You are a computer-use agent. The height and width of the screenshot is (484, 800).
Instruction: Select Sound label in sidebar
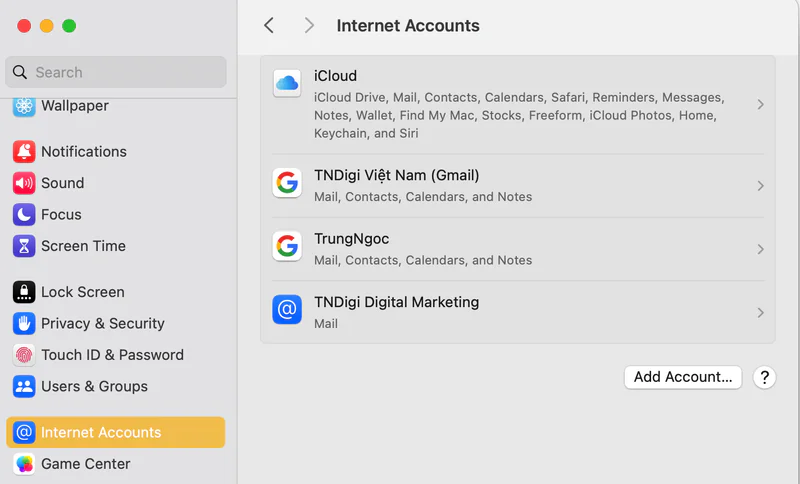[x=63, y=183]
